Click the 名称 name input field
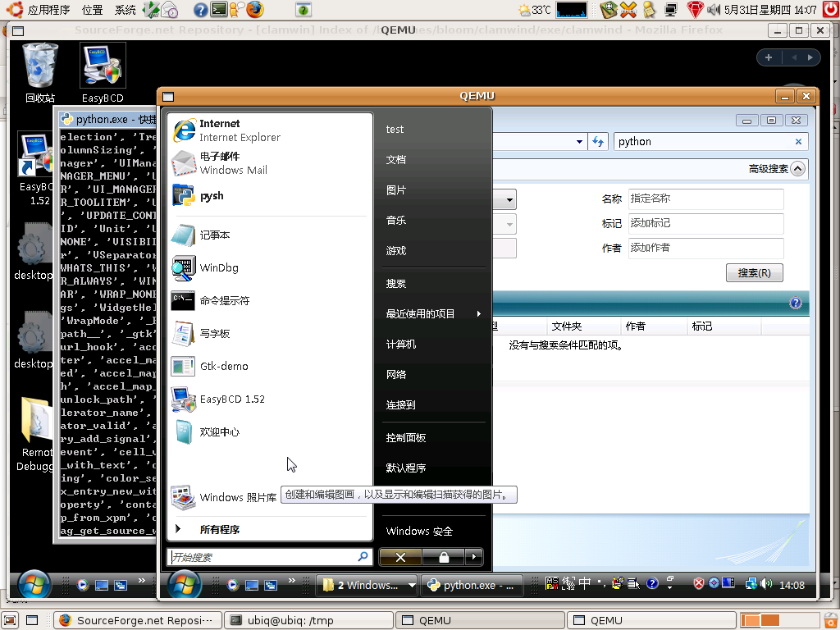Viewport: 840px width, 630px height. pyautogui.click(x=705, y=199)
